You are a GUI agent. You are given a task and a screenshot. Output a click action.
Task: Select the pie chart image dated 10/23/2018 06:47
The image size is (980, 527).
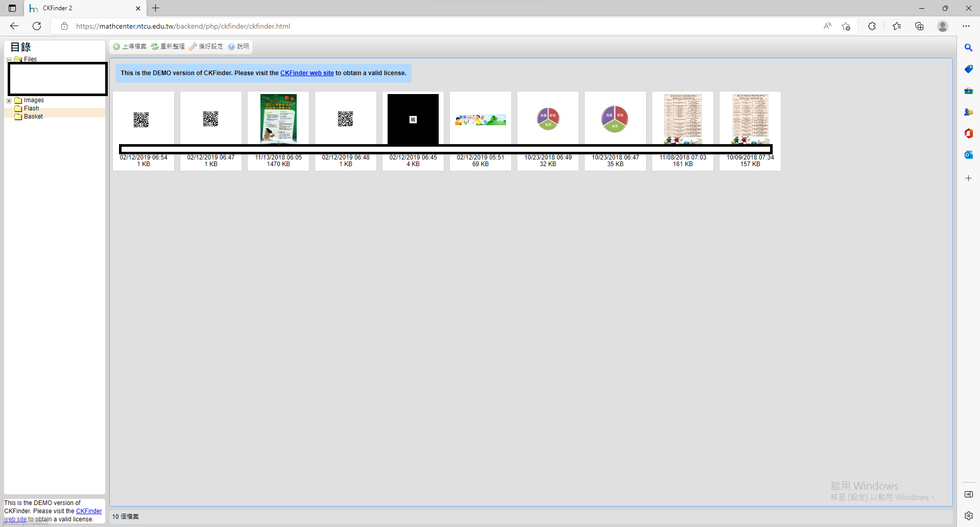(x=615, y=131)
